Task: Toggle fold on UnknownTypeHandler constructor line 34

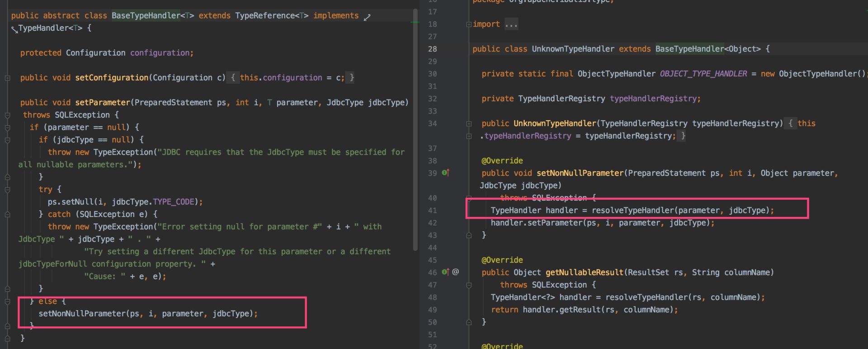Action: coord(469,123)
